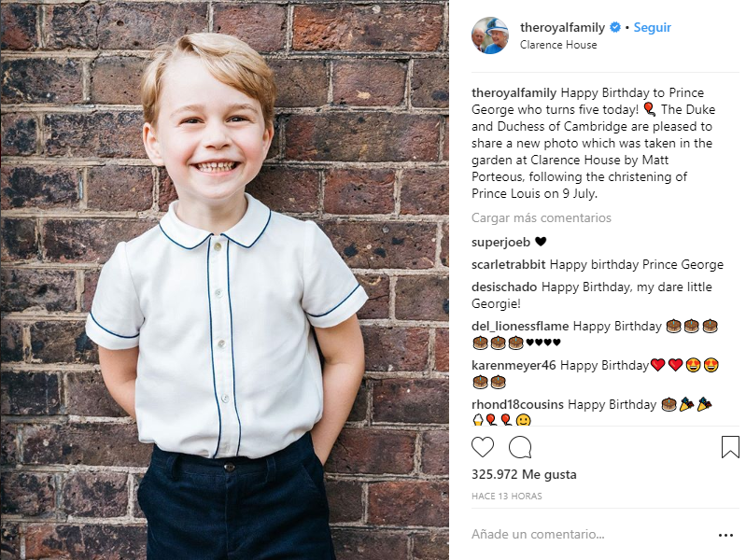
Task: Open theroyalfamily username in the header
Action: (562, 28)
